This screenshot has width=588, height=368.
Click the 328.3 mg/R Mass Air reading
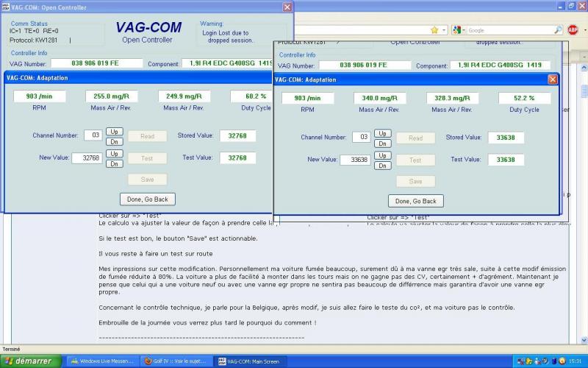[x=452, y=99]
